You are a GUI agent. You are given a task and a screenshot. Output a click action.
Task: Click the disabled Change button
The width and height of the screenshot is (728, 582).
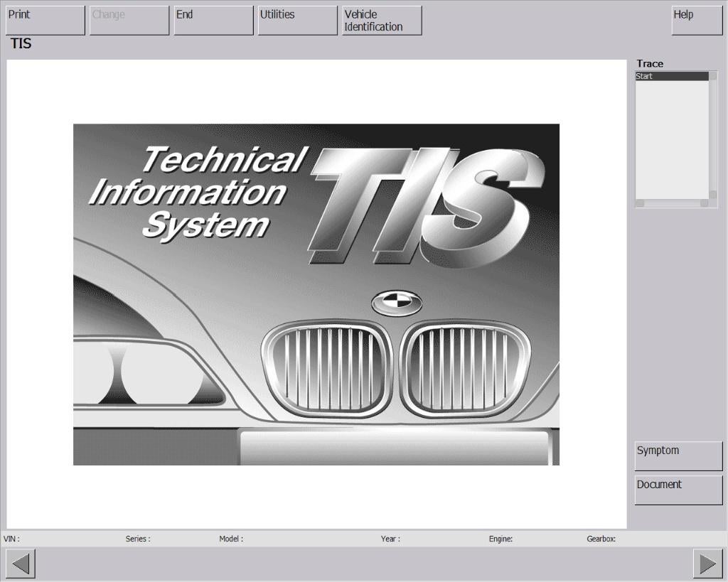pyautogui.click(x=128, y=19)
